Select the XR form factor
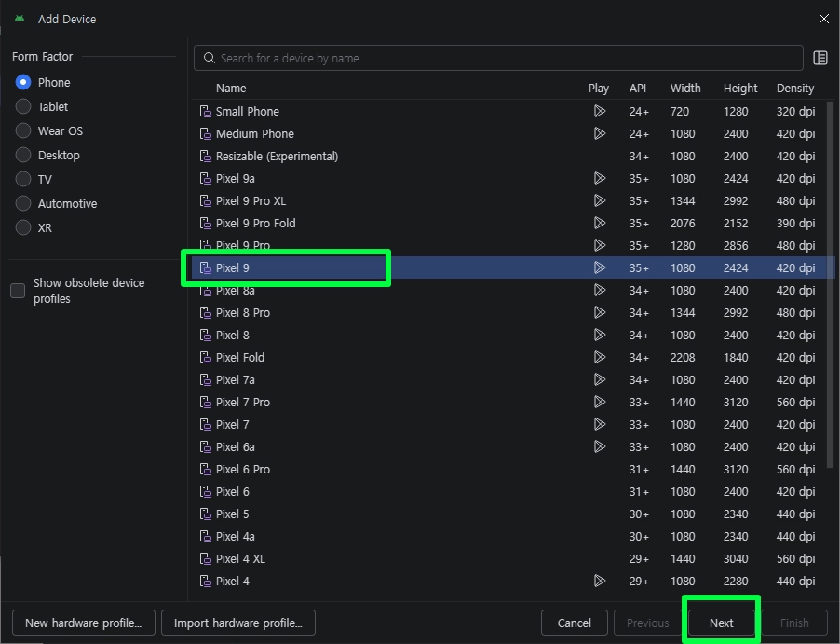Viewport: 840px width, 644px height. tap(23, 228)
